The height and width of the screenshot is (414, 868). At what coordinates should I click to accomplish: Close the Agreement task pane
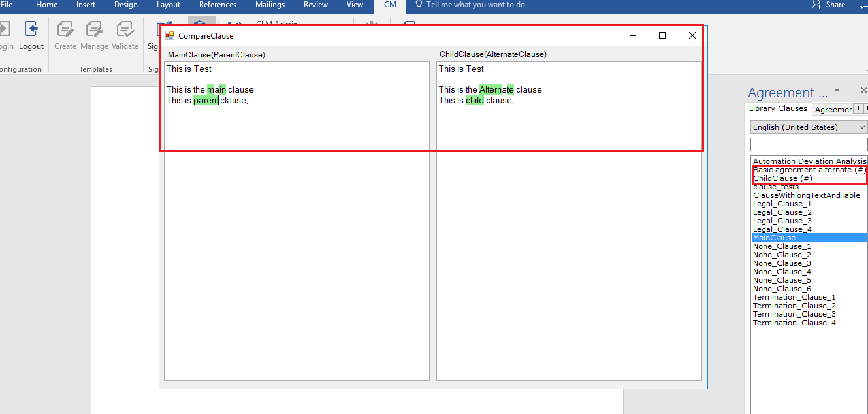pyautogui.click(x=863, y=91)
